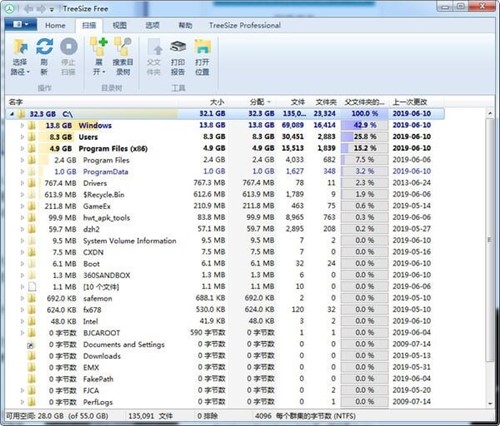Expand the $Recycle.Bin node
The image size is (500, 426).
[x=22, y=195]
